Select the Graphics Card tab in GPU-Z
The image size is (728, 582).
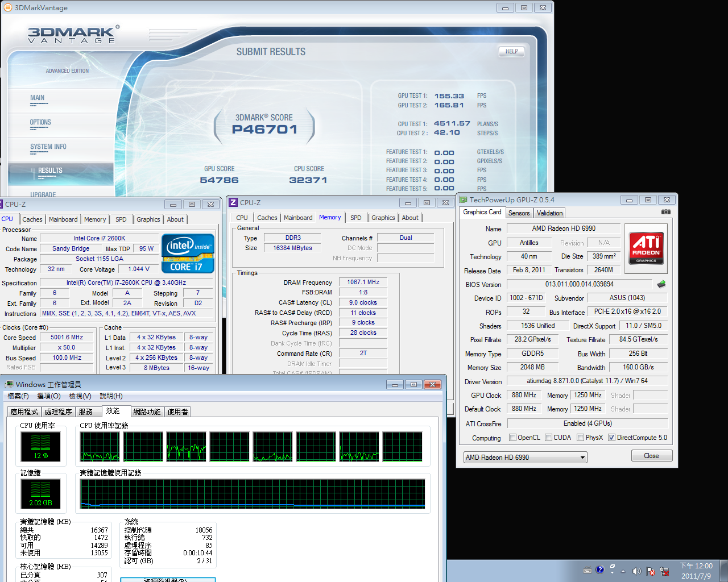pyautogui.click(x=482, y=212)
